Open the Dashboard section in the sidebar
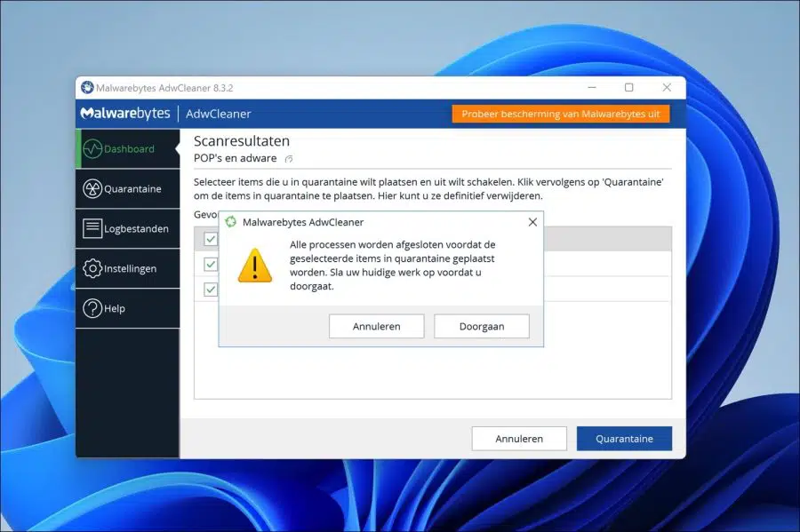The height and width of the screenshot is (532, 800). 128,149
